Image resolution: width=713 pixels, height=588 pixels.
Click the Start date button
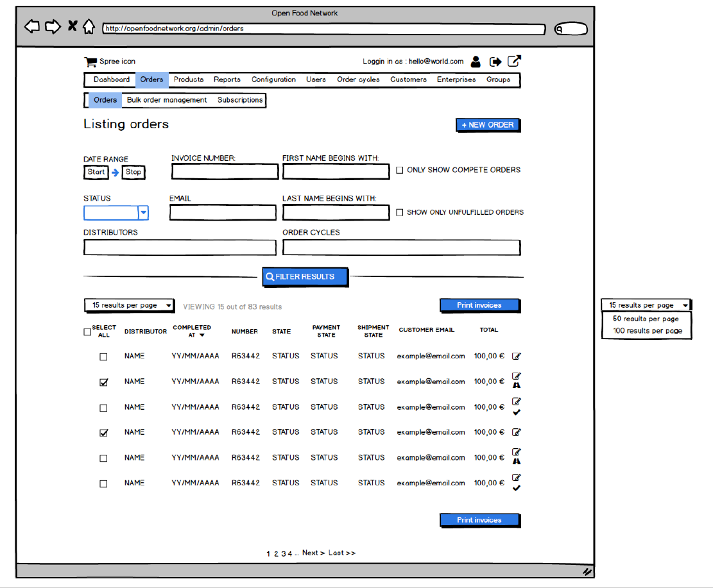coord(96,172)
